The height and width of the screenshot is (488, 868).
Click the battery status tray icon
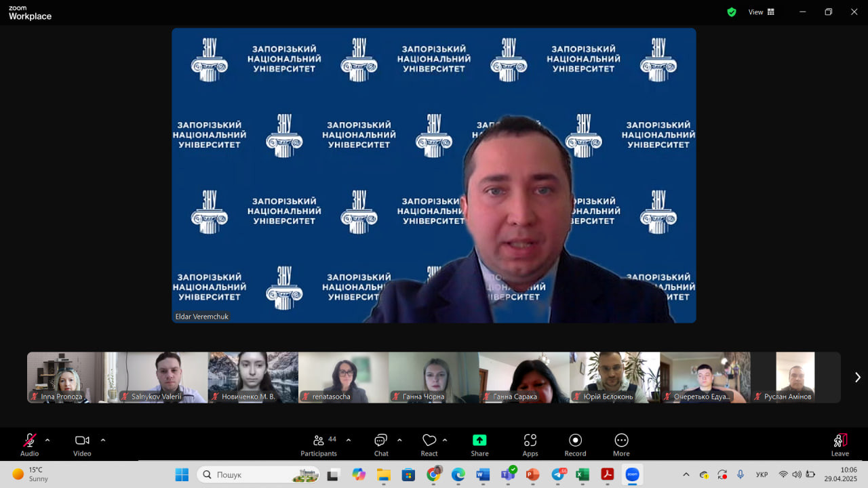810,474
